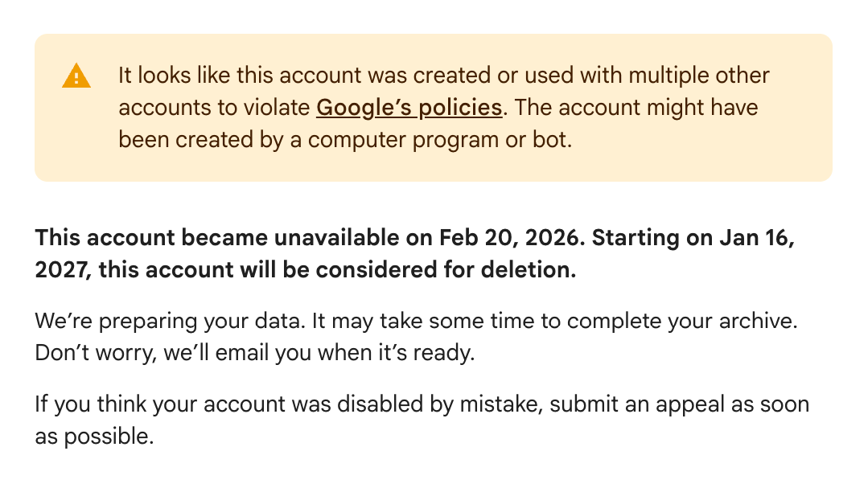Click the yellow warning banner
Viewport: 868px width, 488px height.
pos(434,107)
